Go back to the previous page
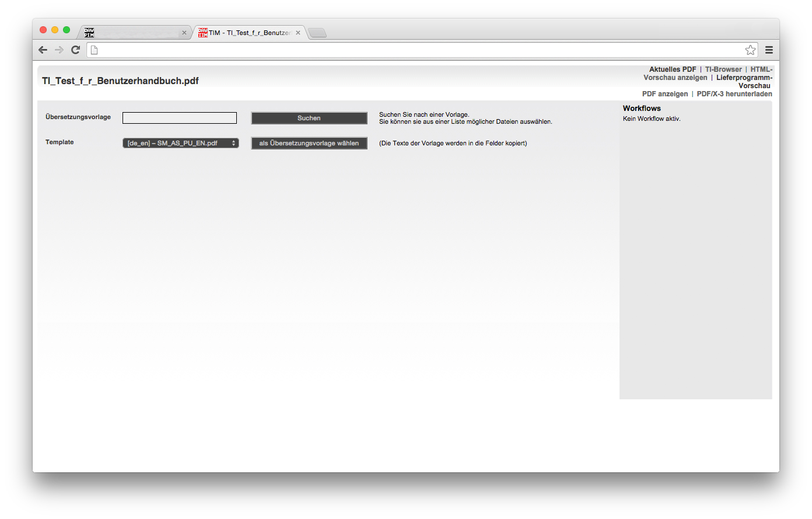This screenshot has height=519, width=812. point(43,50)
